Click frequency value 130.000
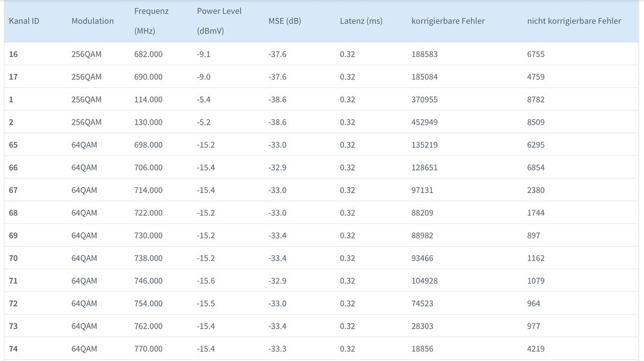This screenshot has height=361, width=644. [148, 122]
